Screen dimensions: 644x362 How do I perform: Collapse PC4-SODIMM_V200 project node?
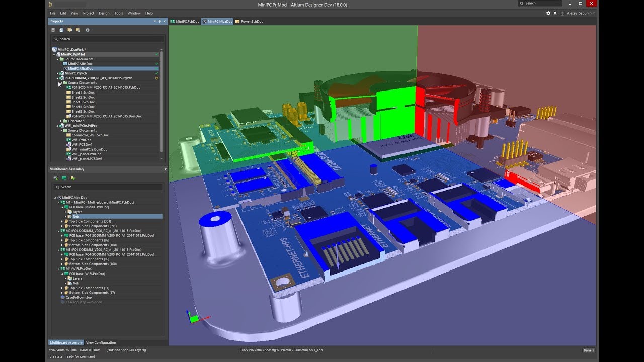[57, 78]
